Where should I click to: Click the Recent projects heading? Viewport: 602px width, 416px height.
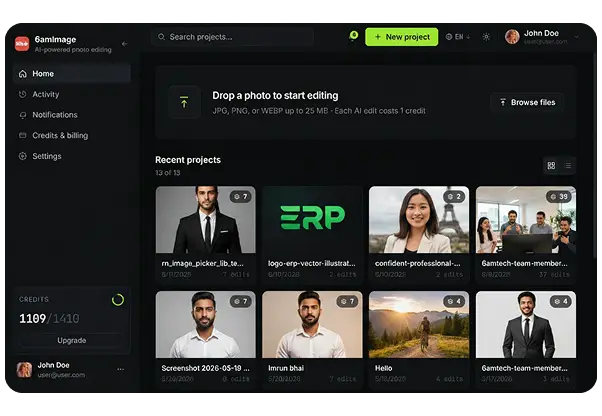pyautogui.click(x=188, y=160)
